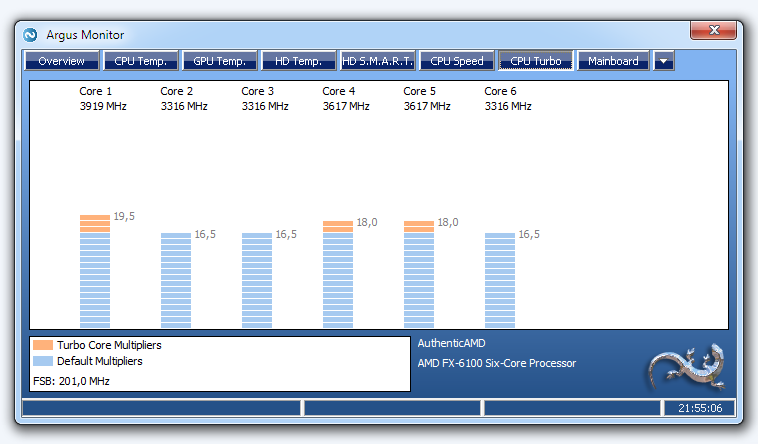Click the Core 1 label
758x444 pixels.
tap(96, 91)
